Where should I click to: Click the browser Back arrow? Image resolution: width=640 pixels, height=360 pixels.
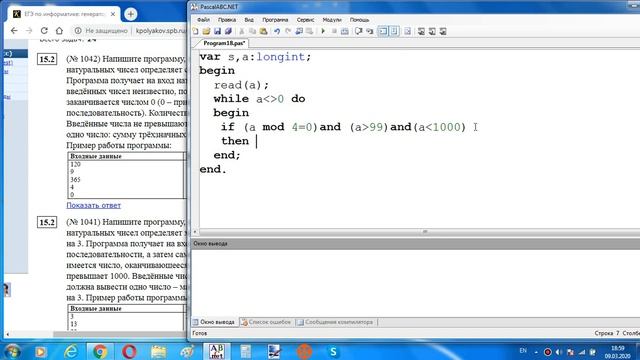pos(14,31)
